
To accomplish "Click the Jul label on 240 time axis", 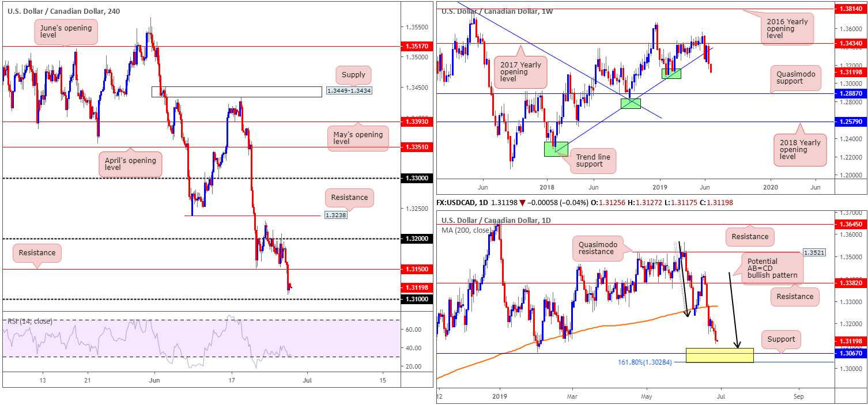I will point(307,381).
